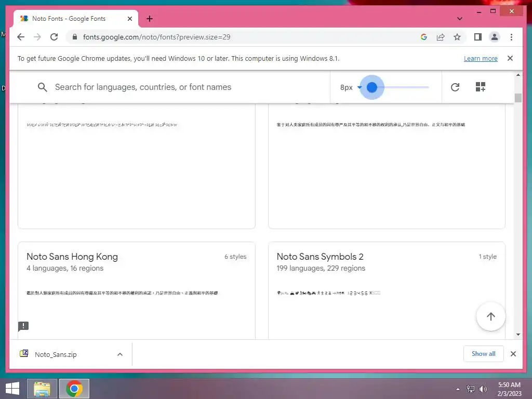Click the script preview text in the top-left card
Image resolution: width=532 pixels, height=399 pixels.
click(x=102, y=125)
